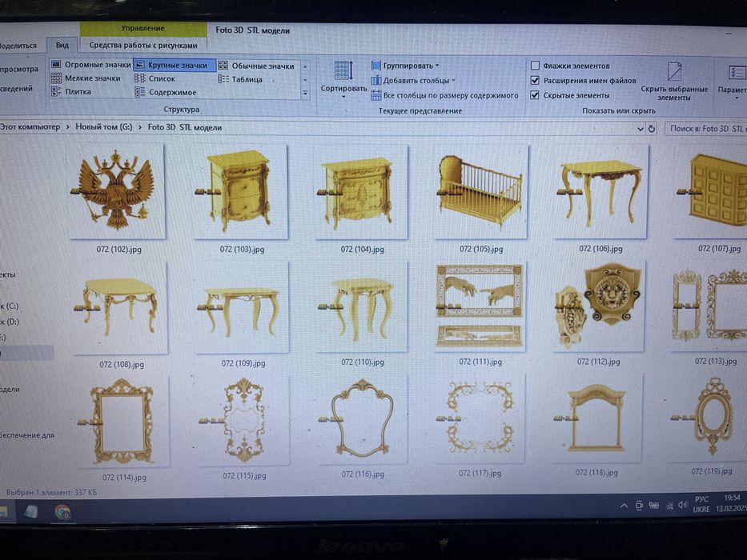The width and height of the screenshot is (747, 560).
Task: Open the Добавить столбцы dropdown
Action: (413, 81)
